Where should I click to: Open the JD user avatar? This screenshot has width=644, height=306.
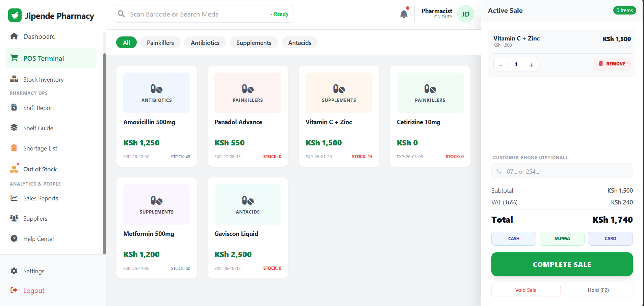tap(465, 14)
